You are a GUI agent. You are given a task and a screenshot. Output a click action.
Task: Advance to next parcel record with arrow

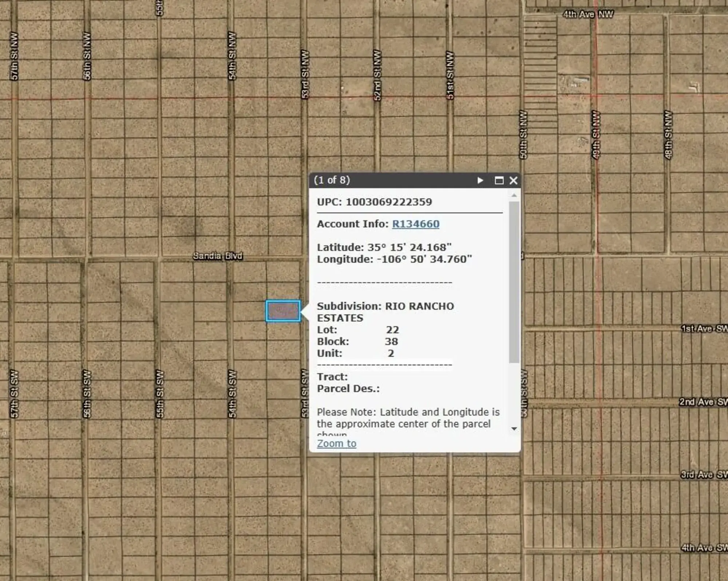point(480,180)
